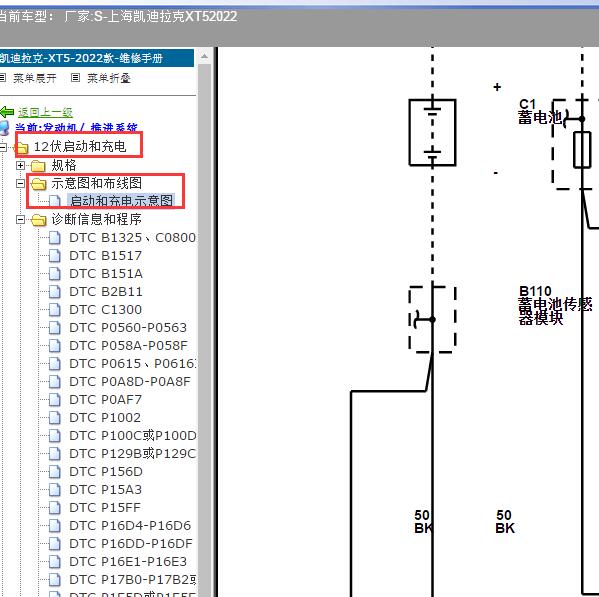This screenshot has height=597, width=599.
Task: Open the DTC P1002 entry
Action: tap(105, 417)
